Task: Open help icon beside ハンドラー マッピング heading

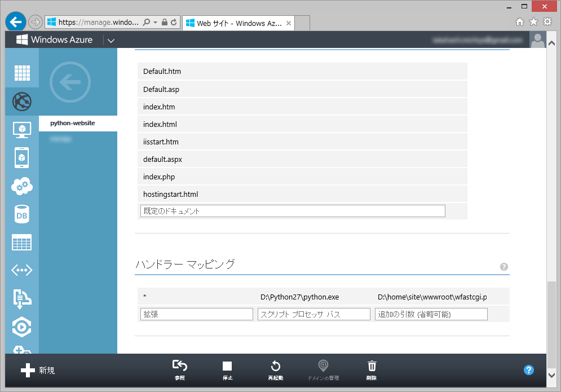Action: (x=504, y=267)
